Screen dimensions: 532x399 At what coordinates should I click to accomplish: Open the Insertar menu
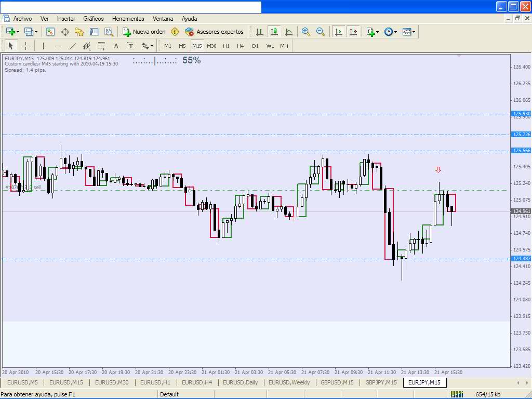coord(66,19)
